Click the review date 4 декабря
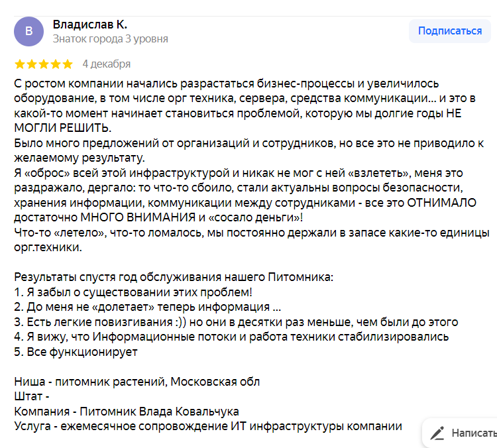The width and height of the screenshot is (497, 448). click(106, 64)
